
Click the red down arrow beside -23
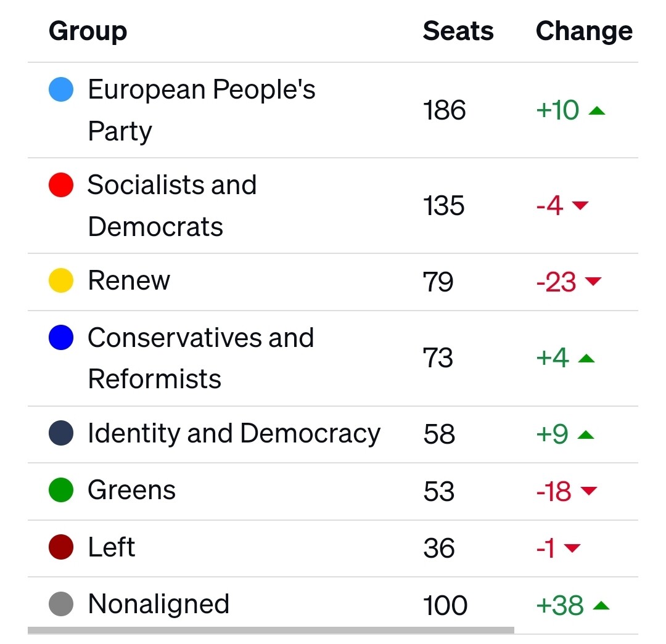tap(593, 281)
